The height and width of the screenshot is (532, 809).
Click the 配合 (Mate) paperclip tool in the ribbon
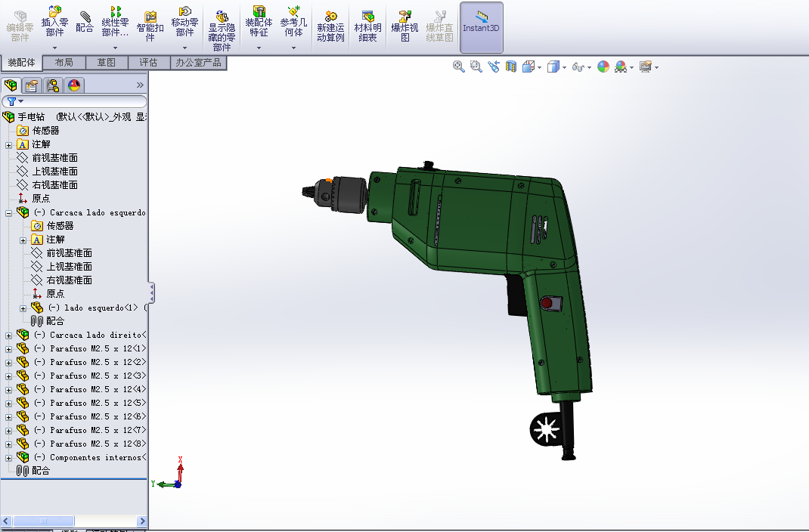pos(85,23)
